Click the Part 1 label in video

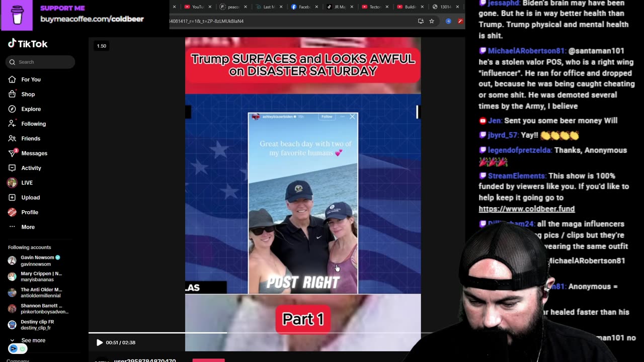pyautogui.click(x=303, y=319)
